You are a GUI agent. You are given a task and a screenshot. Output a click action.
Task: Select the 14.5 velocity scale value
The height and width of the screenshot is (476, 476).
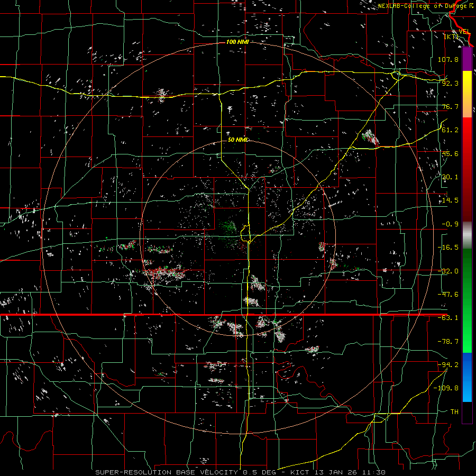(450, 200)
